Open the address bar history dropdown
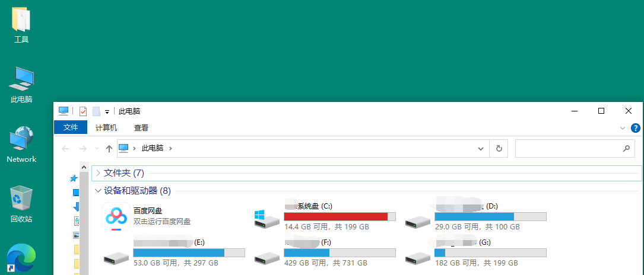Image resolution: width=644 pixels, height=275 pixels. [x=481, y=148]
